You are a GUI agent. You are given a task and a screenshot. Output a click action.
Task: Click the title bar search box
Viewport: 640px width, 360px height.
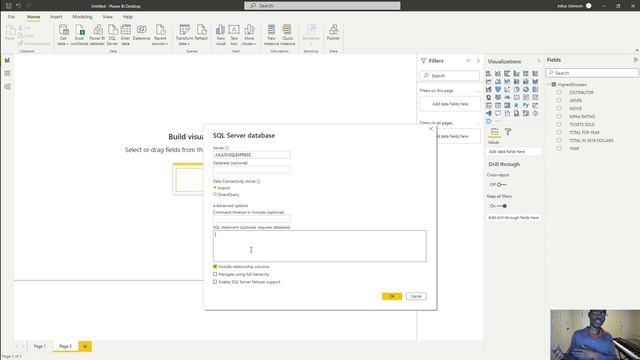(x=322, y=6)
